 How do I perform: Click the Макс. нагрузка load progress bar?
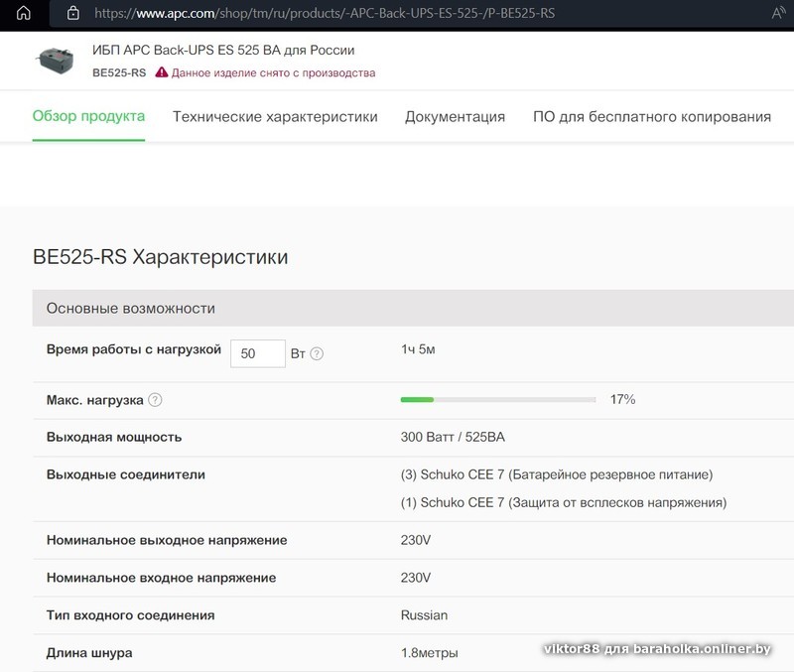point(498,400)
